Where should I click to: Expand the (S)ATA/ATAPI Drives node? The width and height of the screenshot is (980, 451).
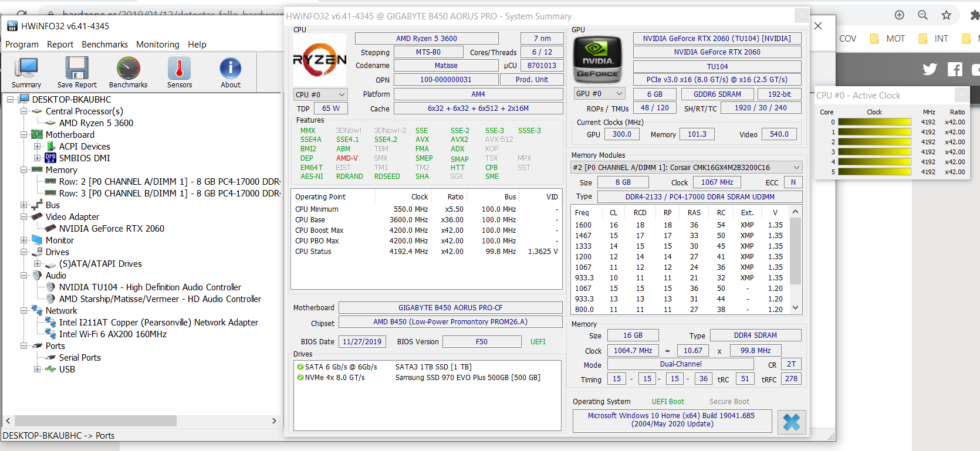point(37,264)
